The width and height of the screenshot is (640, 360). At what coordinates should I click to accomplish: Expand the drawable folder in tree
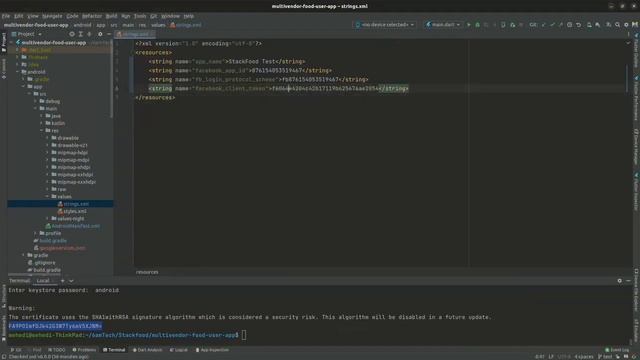[x=47, y=138]
